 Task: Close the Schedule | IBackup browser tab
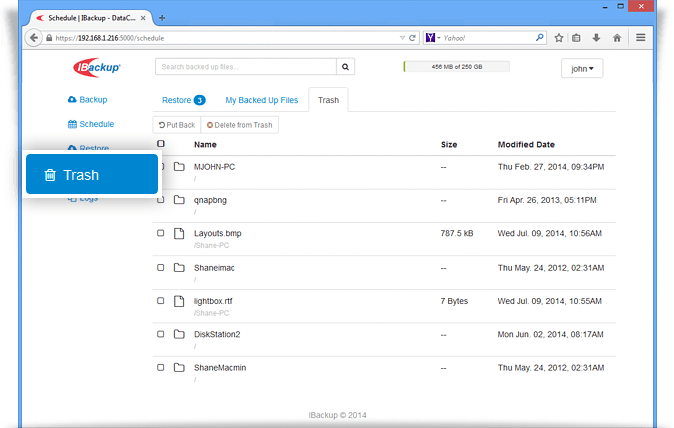tap(143, 18)
